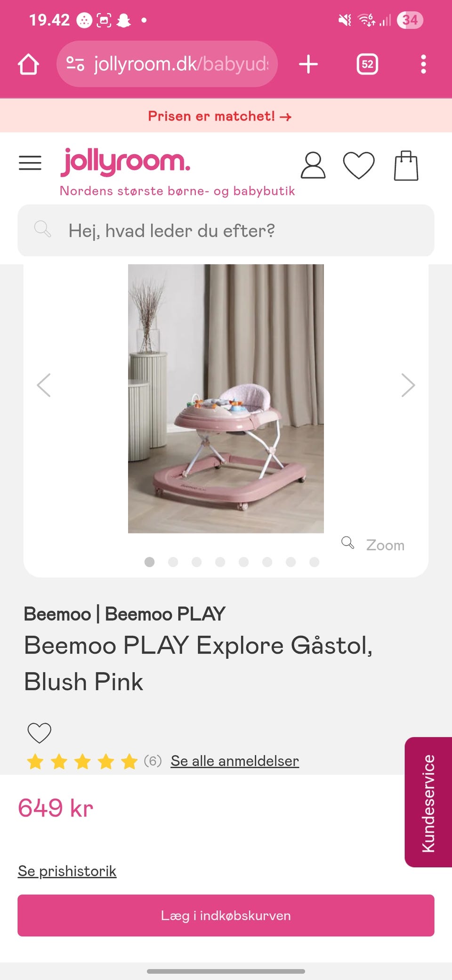Tap the browser home icon
Image resolution: width=452 pixels, height=980 pixels.
(28, 64)
